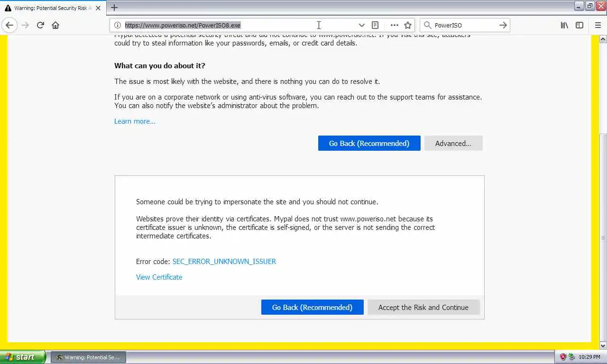Screen dimensions: 607x364
Task: Click Accept the Risk and Continue
Action: coord(423,307)
